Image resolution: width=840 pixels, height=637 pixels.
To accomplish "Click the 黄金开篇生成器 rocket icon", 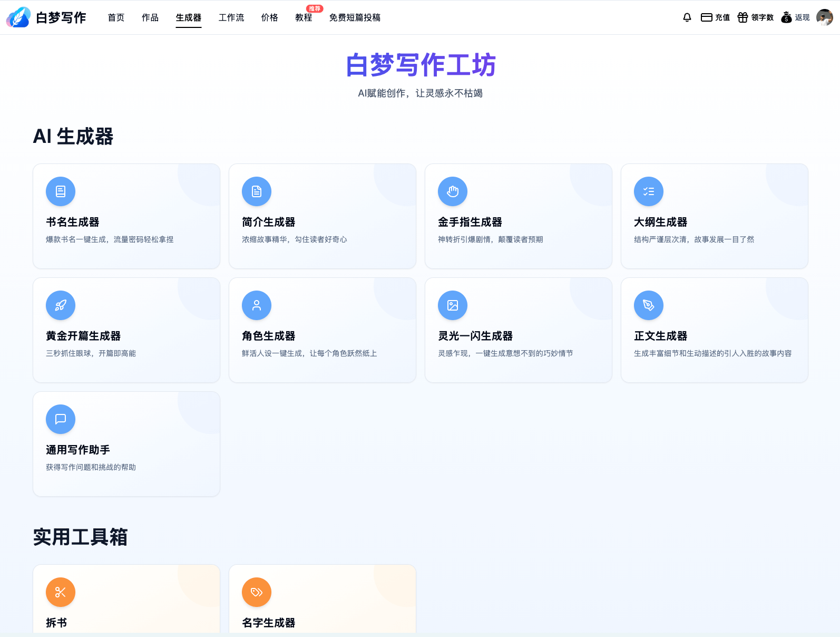I will click(61, 305).
